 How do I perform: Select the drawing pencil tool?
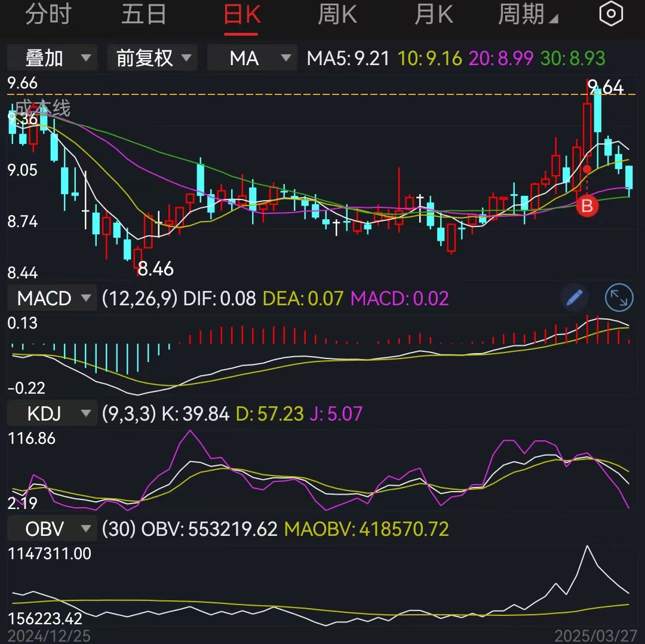point(574,298)
